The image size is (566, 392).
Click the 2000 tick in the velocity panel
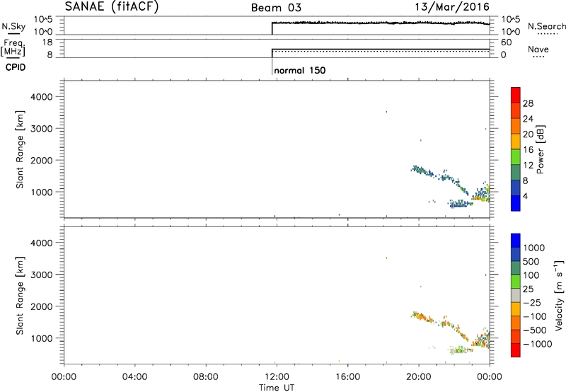tap(42, 306)
